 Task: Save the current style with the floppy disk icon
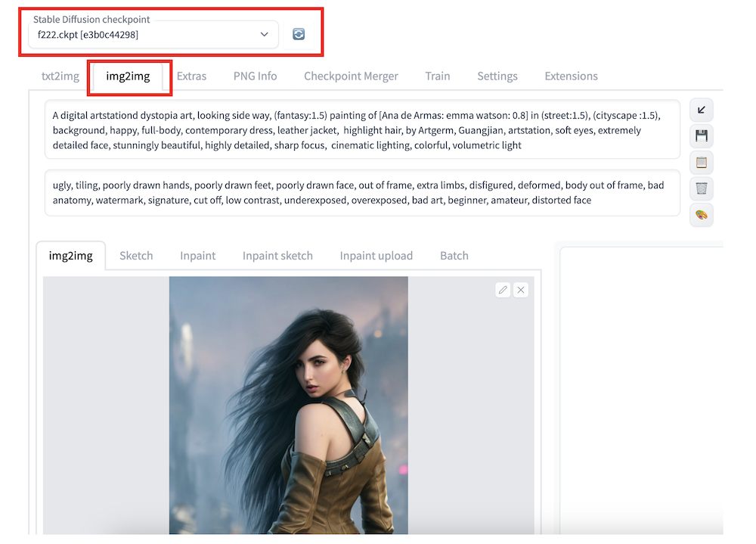701,136
